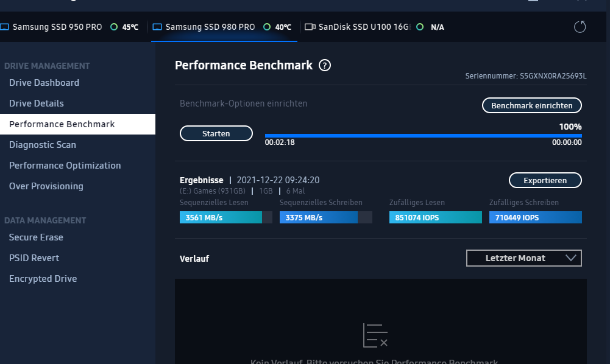Click the Exportieren button
610x364 pixels.
pos(545,180)
